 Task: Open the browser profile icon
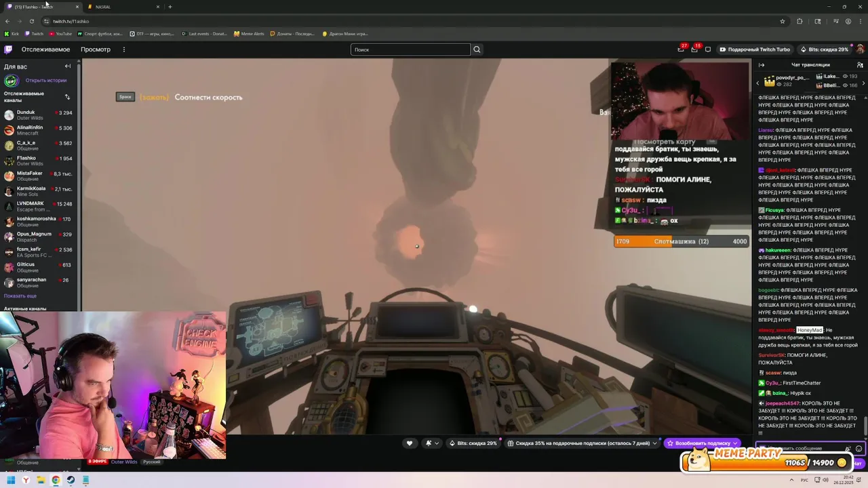[x=848, y=21]
